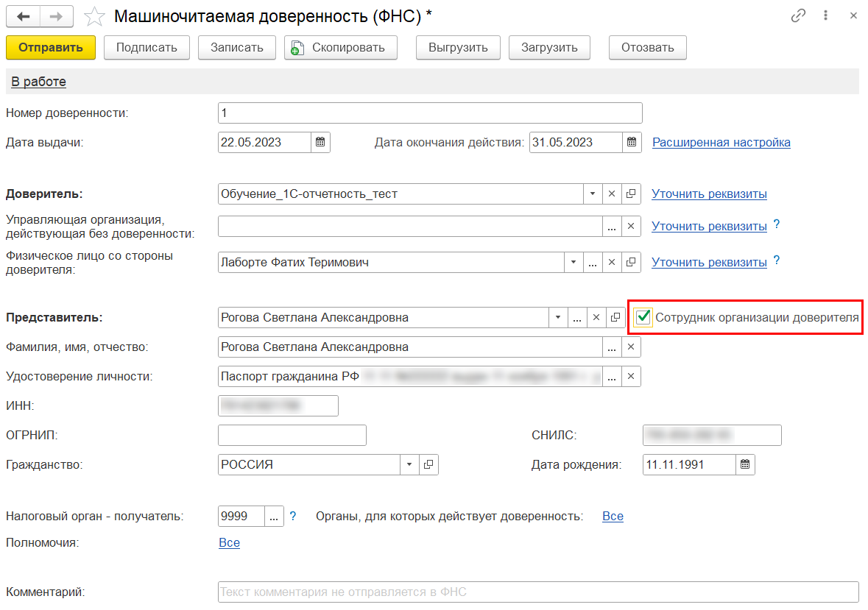Click the forward navigation arrow
This screenshot has width=868, height=610.
56,15
